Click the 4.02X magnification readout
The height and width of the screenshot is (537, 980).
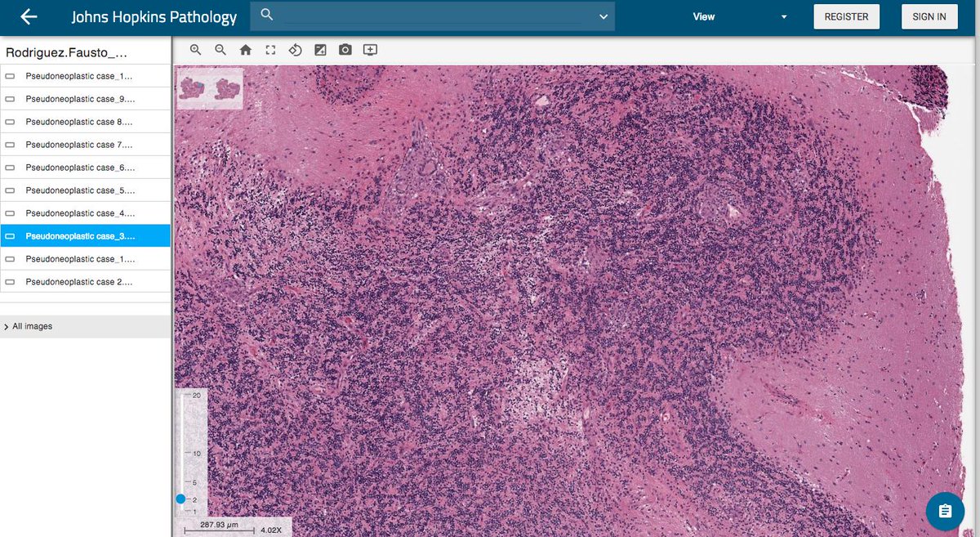click(271, 530)
